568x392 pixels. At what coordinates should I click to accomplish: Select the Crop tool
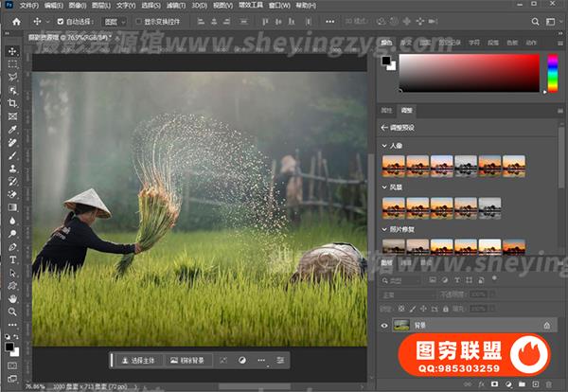[x=12, y=103]
